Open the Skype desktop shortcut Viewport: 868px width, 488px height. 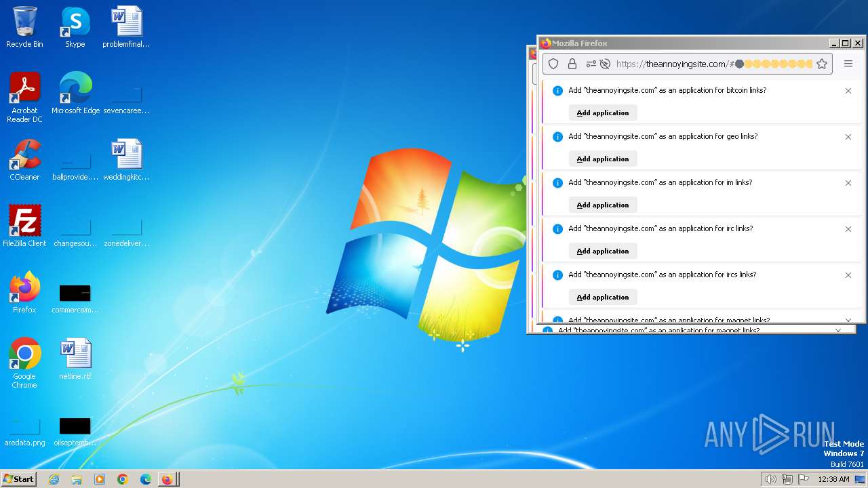tap(75, 27)
